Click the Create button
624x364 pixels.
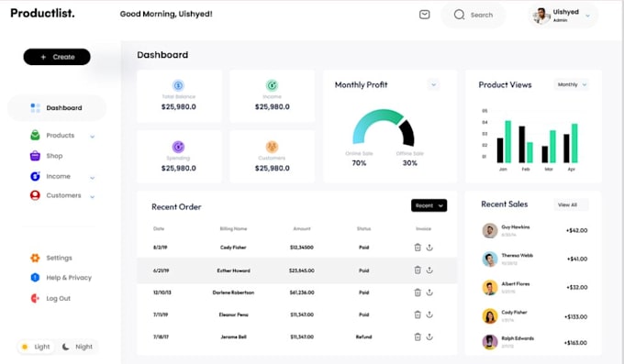[57, 57]
